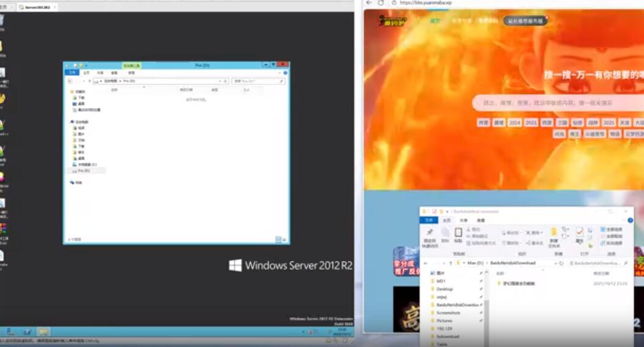
Task: Click the blue help icon in the Explorer ribbon
Action: coord(630,220)
